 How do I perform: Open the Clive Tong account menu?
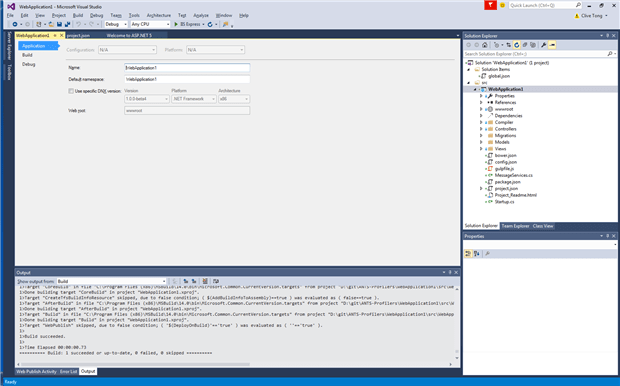592,16
